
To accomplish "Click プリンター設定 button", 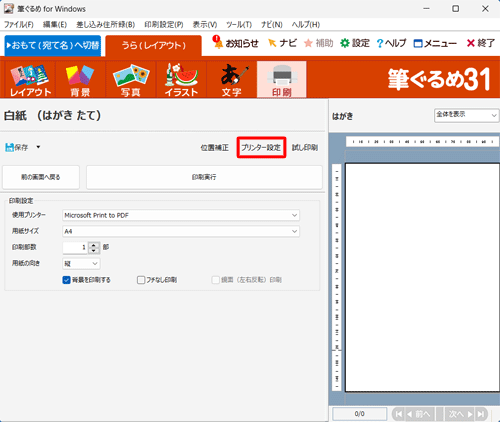I will tap(261, 147).
